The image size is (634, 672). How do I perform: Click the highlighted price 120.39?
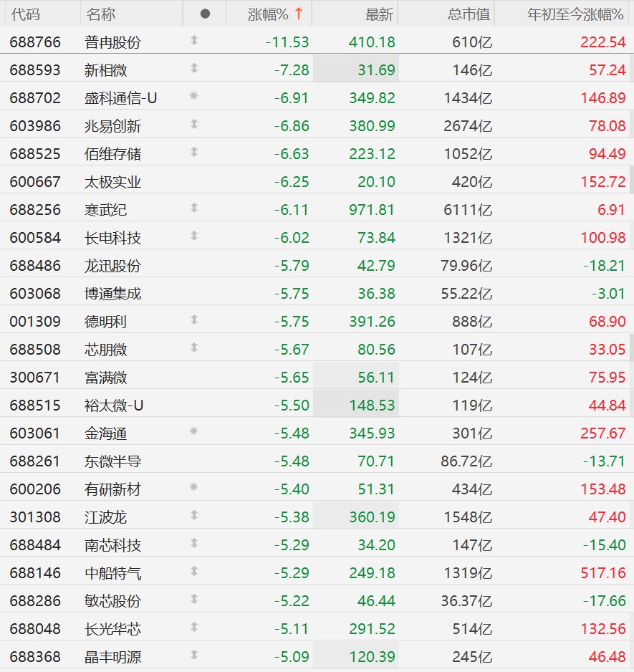coord(372,656)
